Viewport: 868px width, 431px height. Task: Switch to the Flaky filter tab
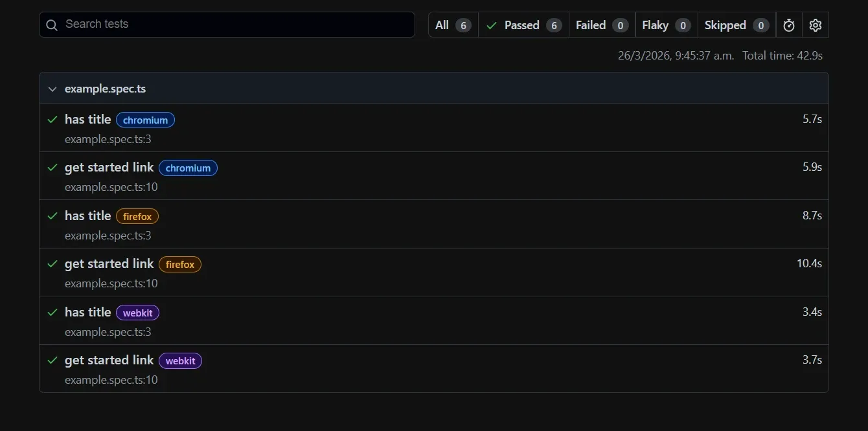click(656, 25)
